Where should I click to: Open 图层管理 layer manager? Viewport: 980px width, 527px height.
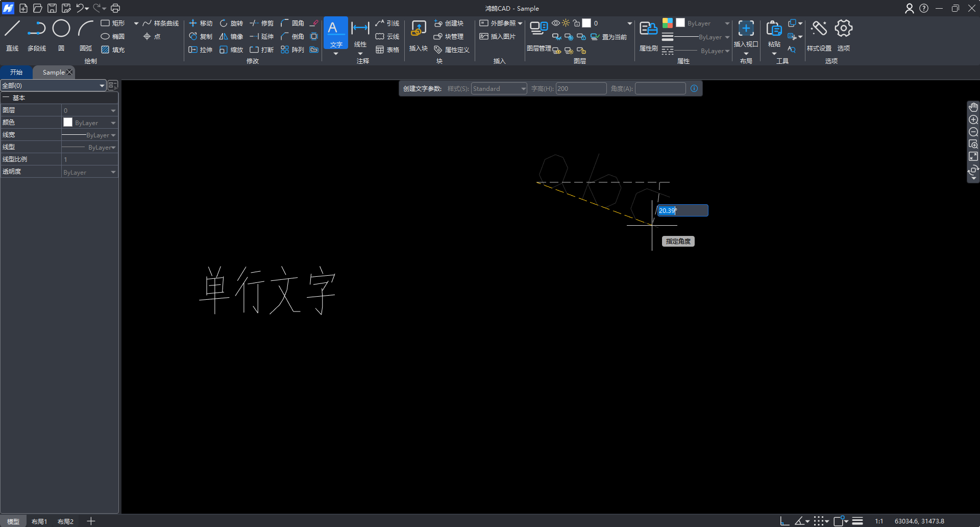(x=538, y=35)
